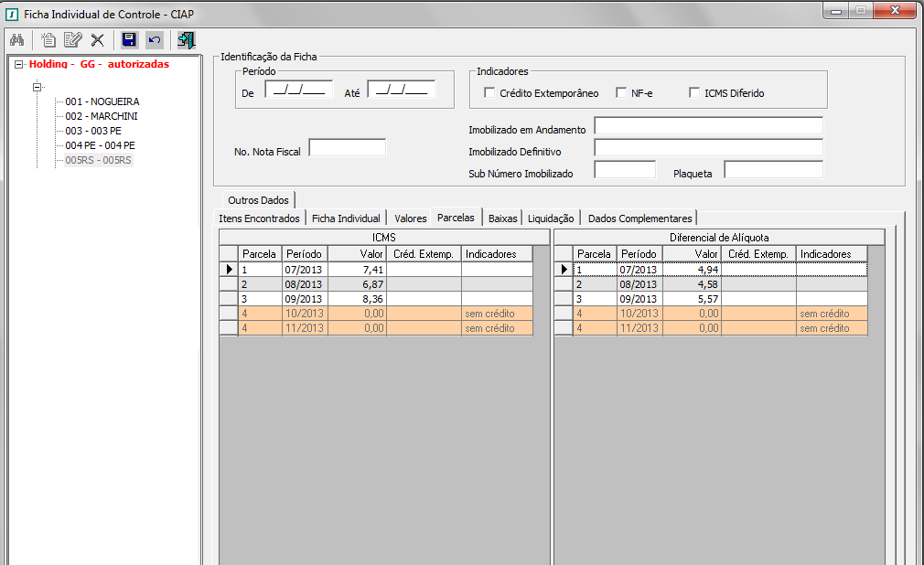Select 001 - NOGUEIRA in the tree
Image resolution: width=924 pixels, height=565 pixels.
point(102,101)
